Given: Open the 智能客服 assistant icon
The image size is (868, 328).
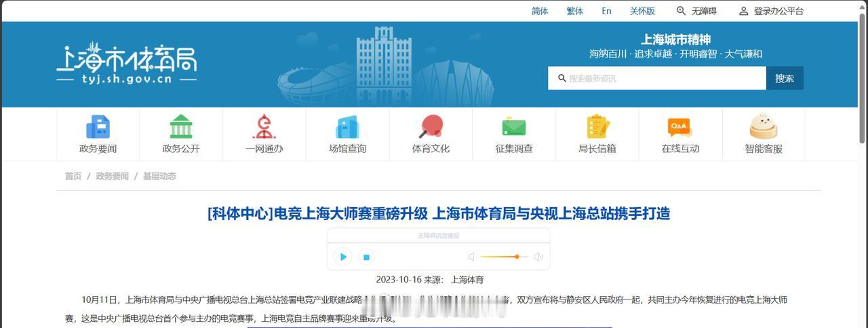Looking at the screenshot, I should click(764, 127).
